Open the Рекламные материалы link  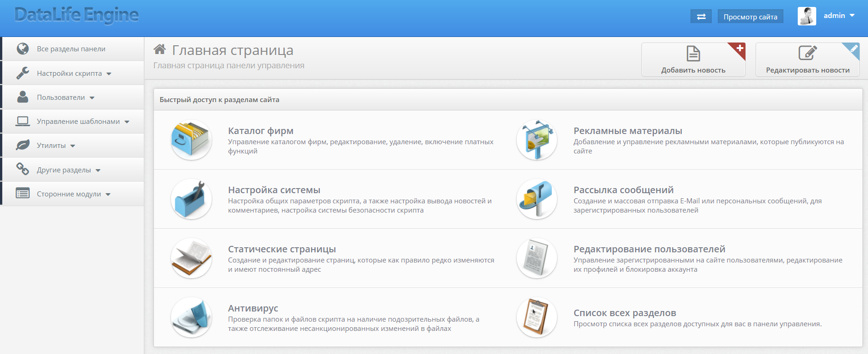[x=628, y=131]
